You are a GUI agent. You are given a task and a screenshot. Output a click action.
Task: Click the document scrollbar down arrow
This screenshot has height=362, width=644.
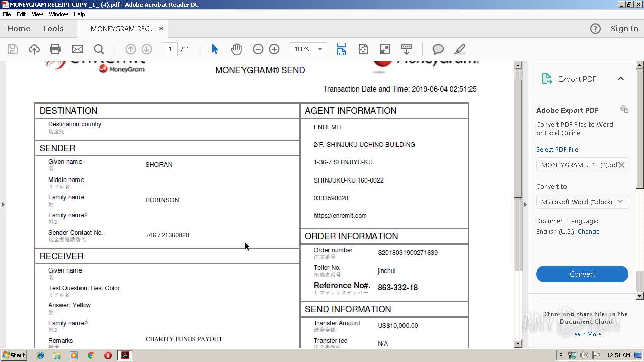point(518,343)
